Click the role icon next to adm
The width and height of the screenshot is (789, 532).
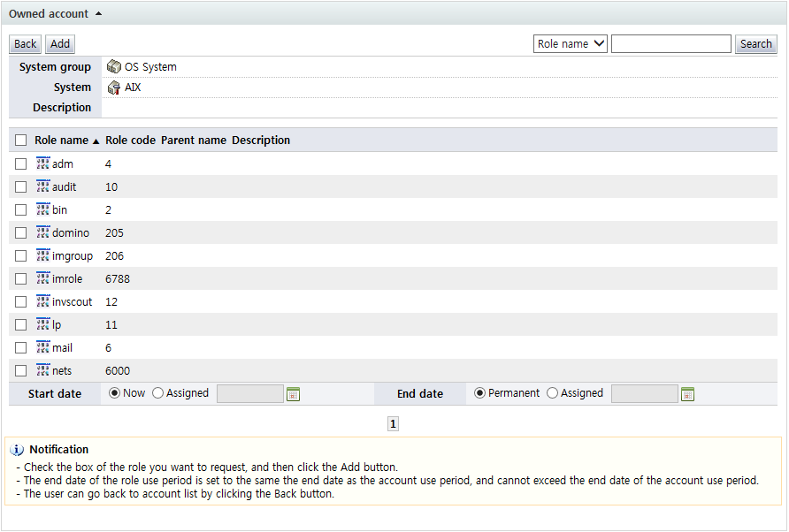click(x=42, y=163)
